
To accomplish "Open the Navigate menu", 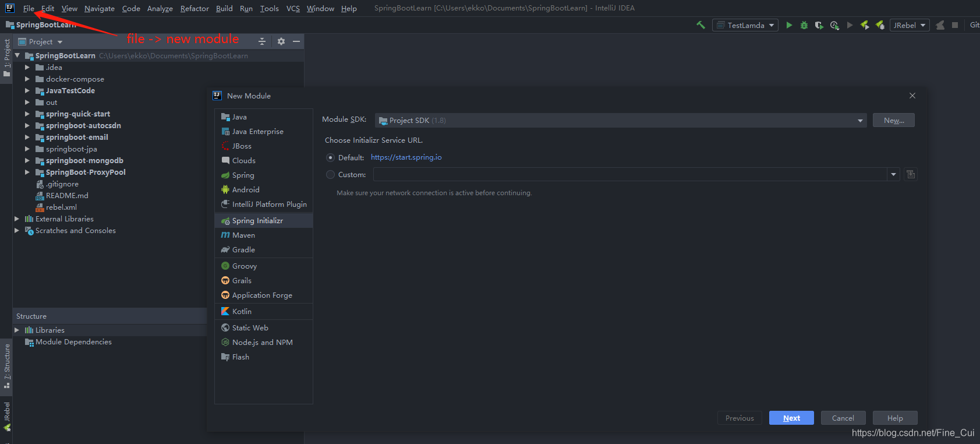I will coord(100,9).
